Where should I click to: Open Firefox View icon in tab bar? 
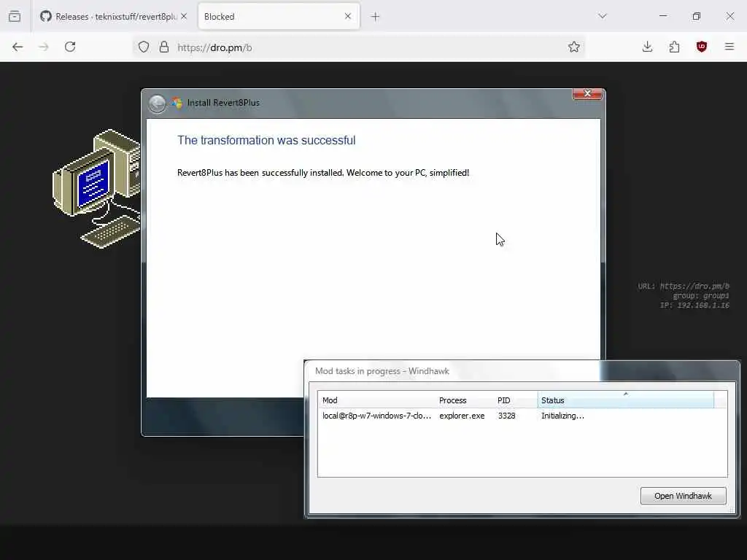tap(15, 16)
